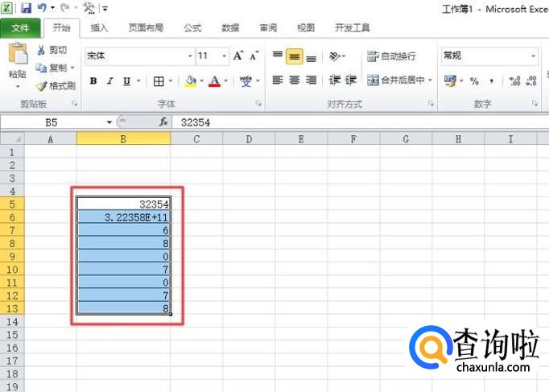Click the 格式刷 (Format Painter) button
549x392 pixels.
point(56,86)
